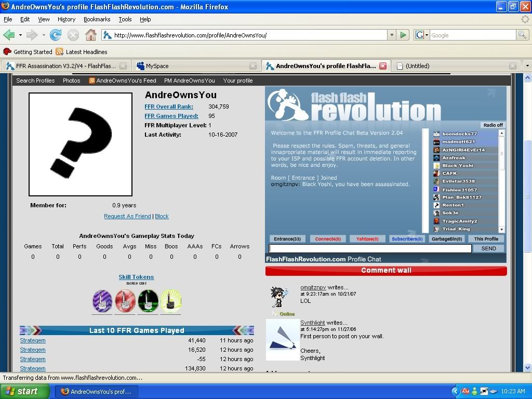
Task: Open the Bookmarks menu
Action: (97, 19)
